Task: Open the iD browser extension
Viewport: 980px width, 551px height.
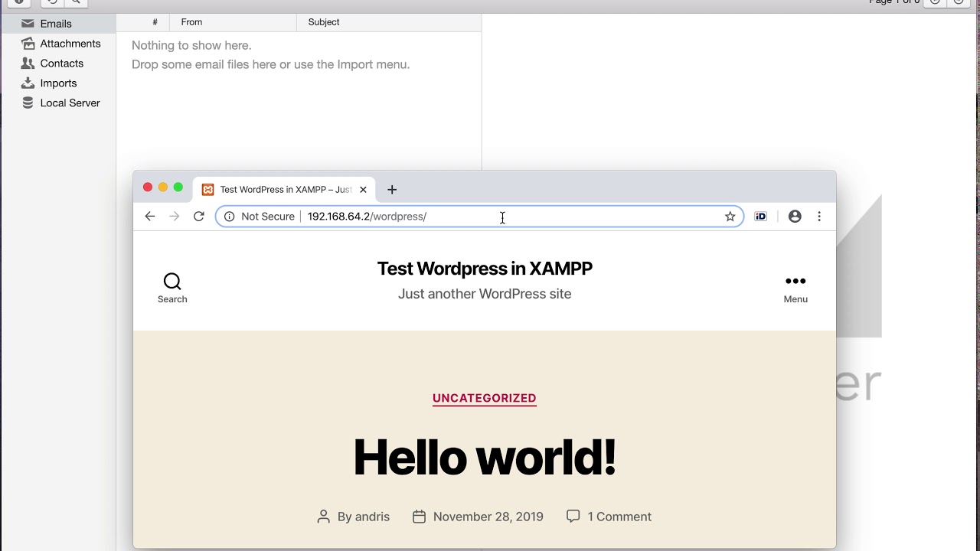Action: click(760, 217)
